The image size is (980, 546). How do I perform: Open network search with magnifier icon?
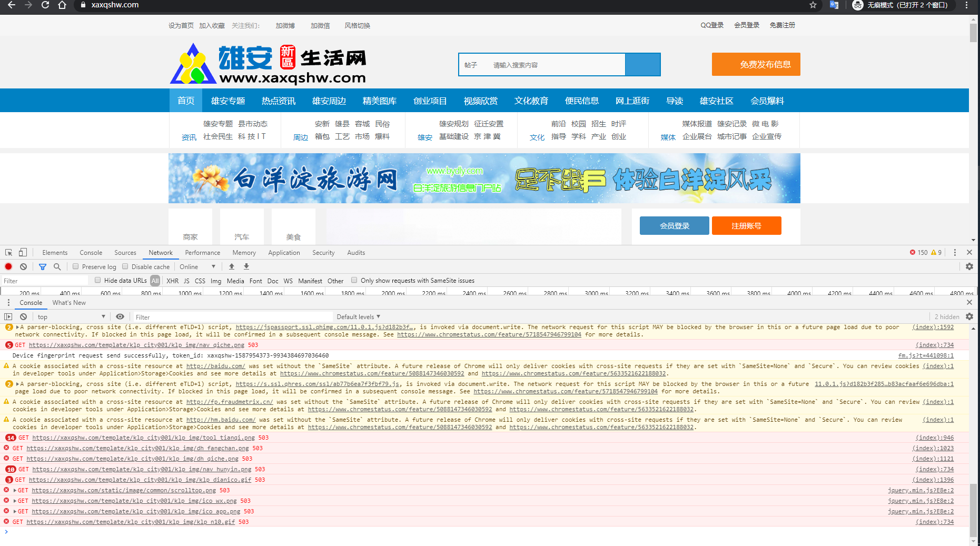click(57, 267)
